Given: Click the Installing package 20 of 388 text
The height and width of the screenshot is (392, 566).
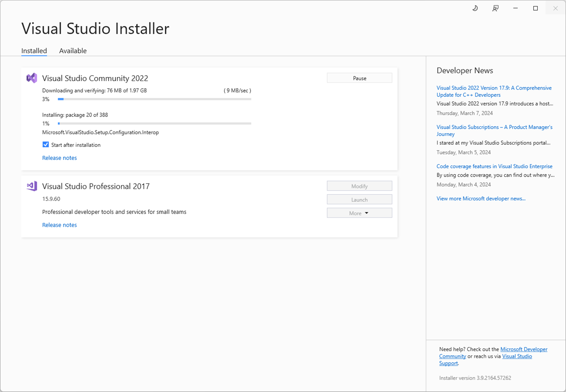Looking at the screenshot, I should pyautogui.click(x=75, y=115).
